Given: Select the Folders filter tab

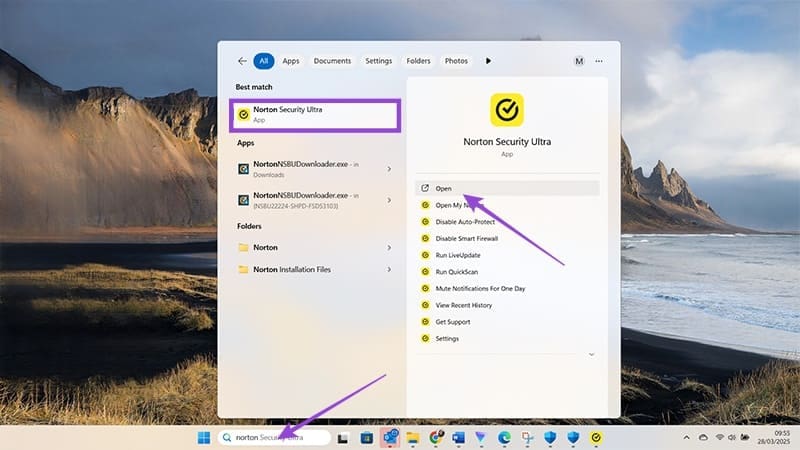Looking at the screenshot, I should click(x=418, y=61).
